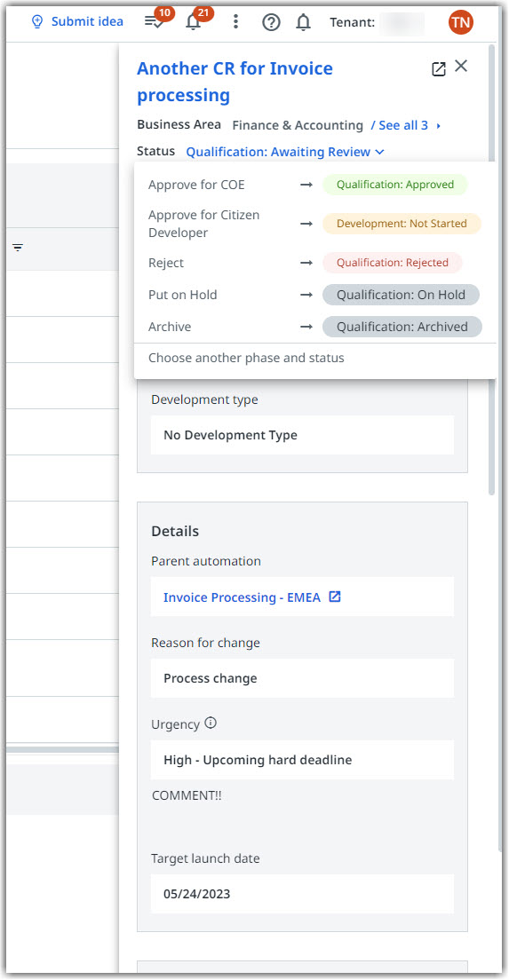Screen dimensions: 509x980
Task: Close the Another CR side panel
Action: pos(461,66)
